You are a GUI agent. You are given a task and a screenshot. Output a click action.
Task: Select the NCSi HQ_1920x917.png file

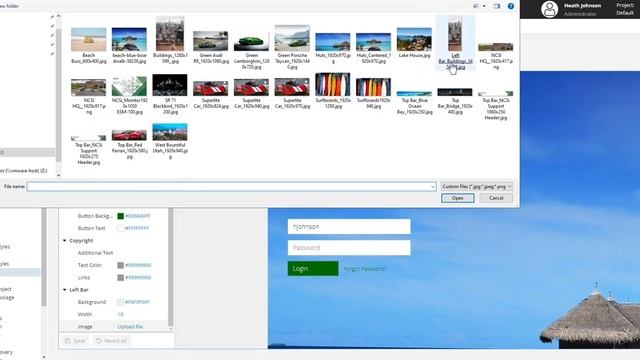coord(89,96)
